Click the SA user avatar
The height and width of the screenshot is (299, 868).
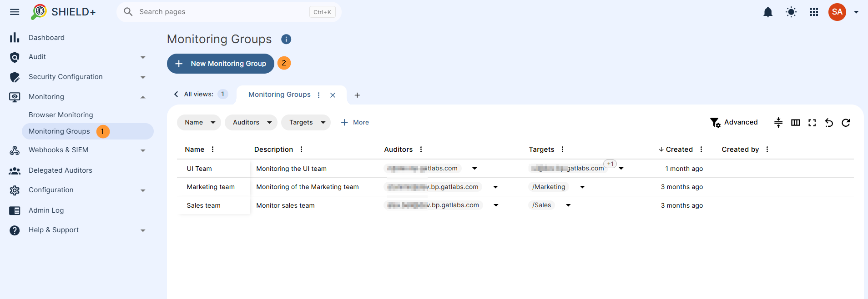[837, 12]
